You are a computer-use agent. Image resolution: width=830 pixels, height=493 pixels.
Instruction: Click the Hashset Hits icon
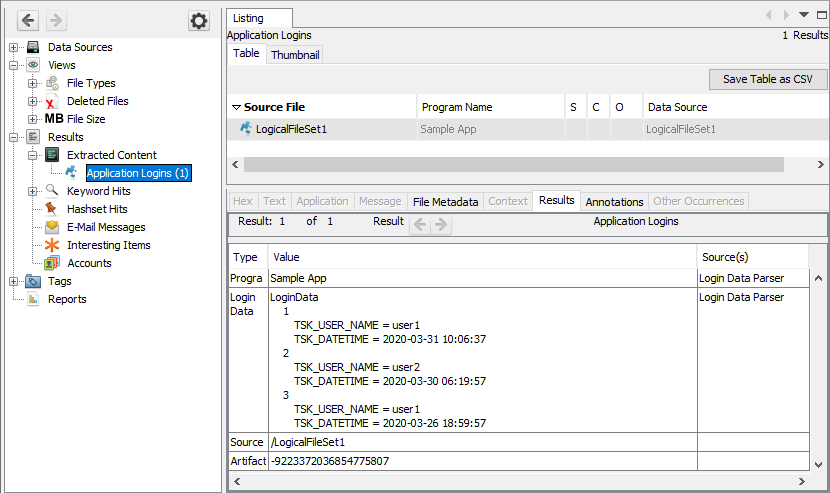click(52, 209)
